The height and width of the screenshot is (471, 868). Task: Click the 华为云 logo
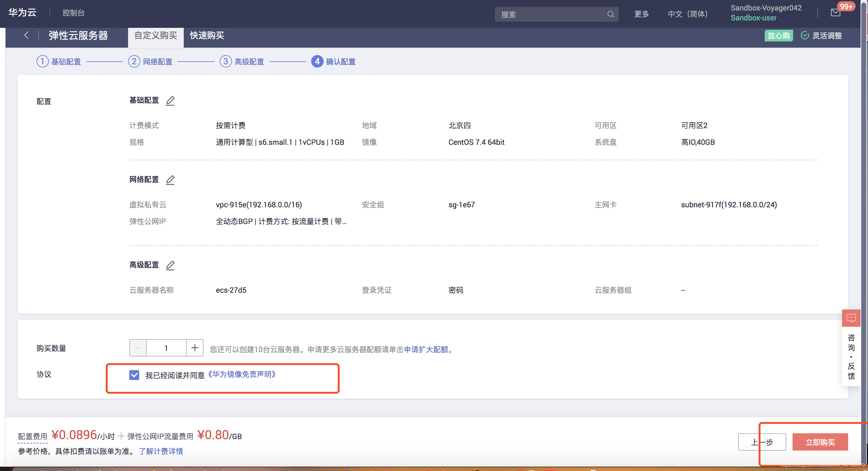pos(22,12)
